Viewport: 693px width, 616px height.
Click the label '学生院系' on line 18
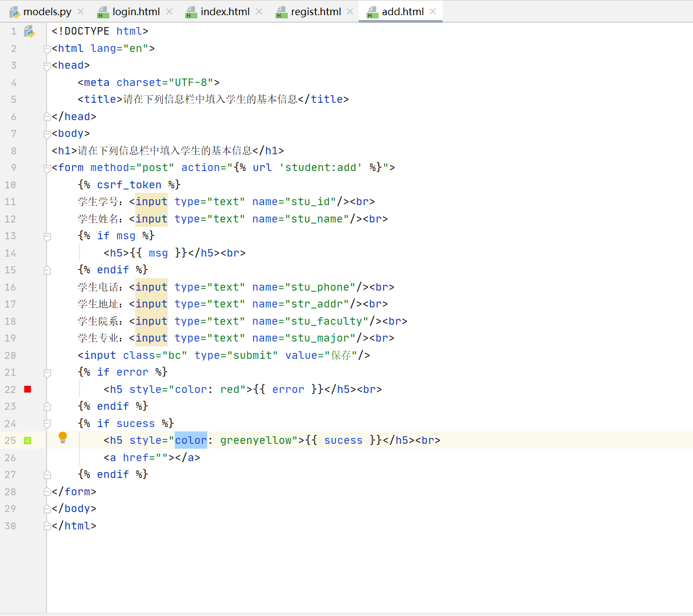tap(97, 322)
